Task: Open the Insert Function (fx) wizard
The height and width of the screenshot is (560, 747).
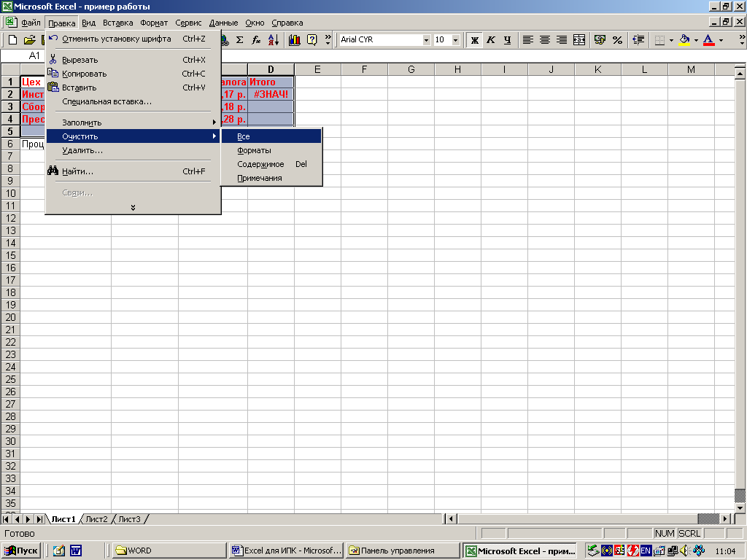Action: coord(256,40)
